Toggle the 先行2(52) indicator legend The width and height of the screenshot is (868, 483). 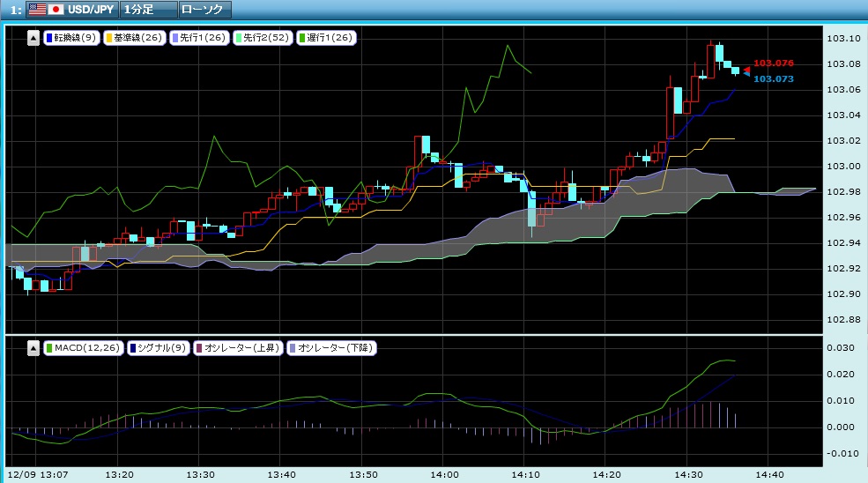(263, 38)
